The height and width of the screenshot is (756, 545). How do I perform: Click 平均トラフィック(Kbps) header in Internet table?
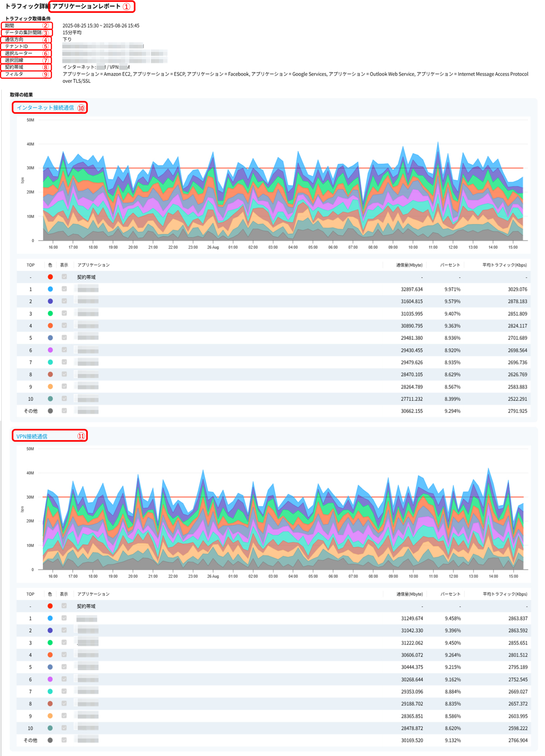[x=504, y=265]
